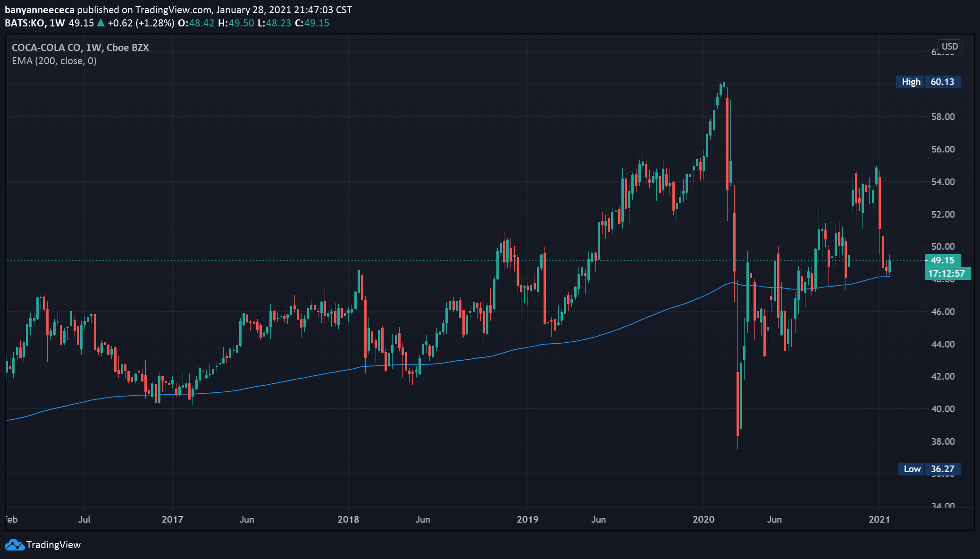Click the 44.00 price axis label
The height and width of the screenshot is (559, 980).
[943, 344]
